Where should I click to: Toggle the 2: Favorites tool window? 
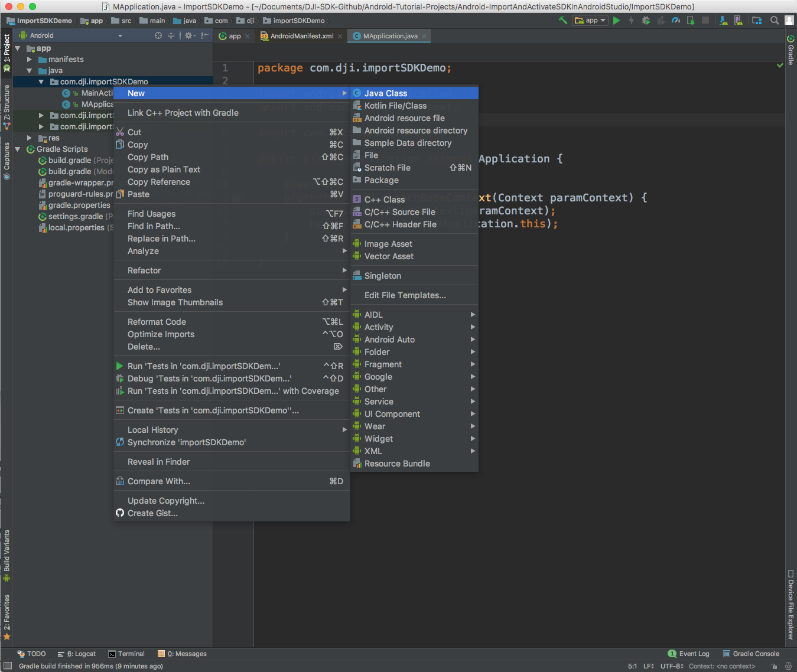pyautogui.click(x=6, y=618)
